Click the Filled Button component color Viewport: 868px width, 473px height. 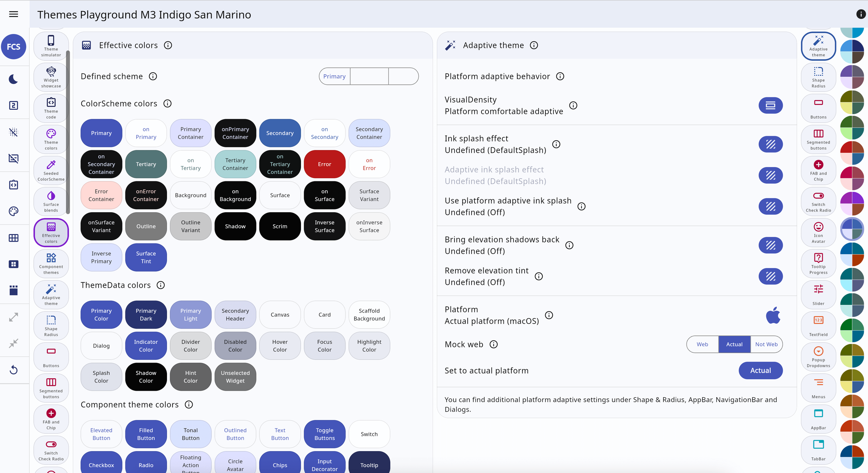(x=145, y=434)
